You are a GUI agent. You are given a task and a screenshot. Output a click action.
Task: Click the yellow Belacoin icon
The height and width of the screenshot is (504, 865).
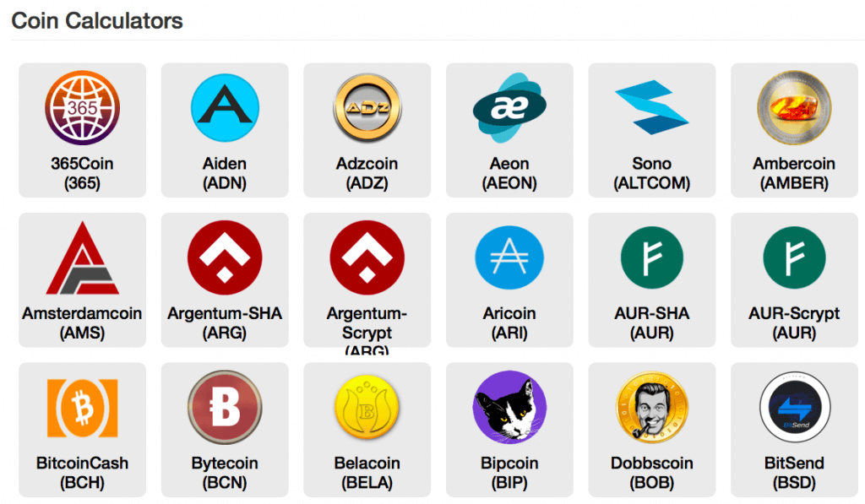pos(367,408)
